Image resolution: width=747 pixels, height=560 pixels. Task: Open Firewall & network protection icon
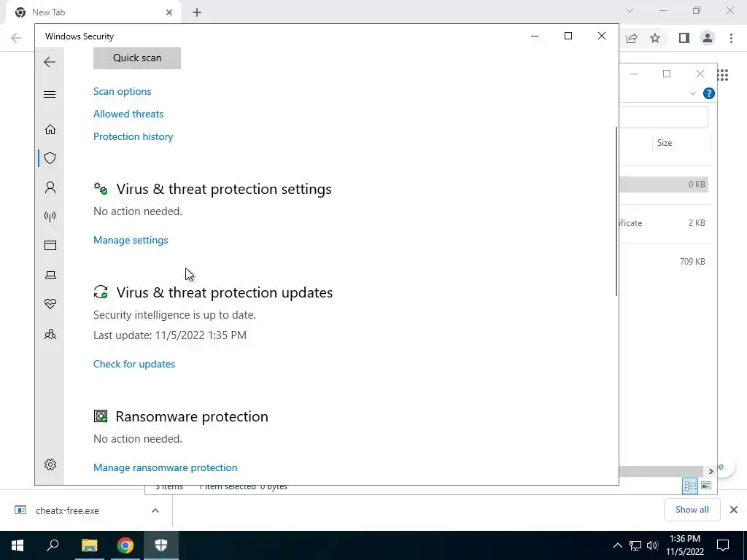point(50,217)
